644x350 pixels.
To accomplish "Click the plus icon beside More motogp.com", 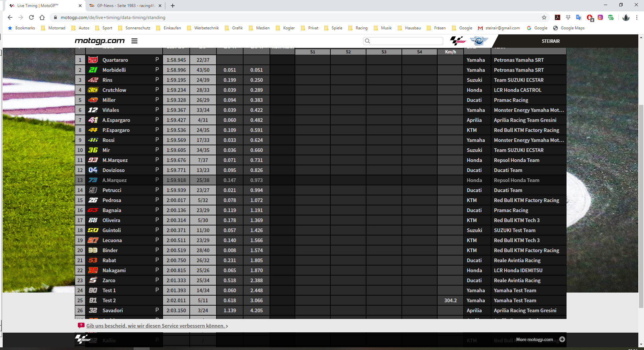I will pos(562,339).
